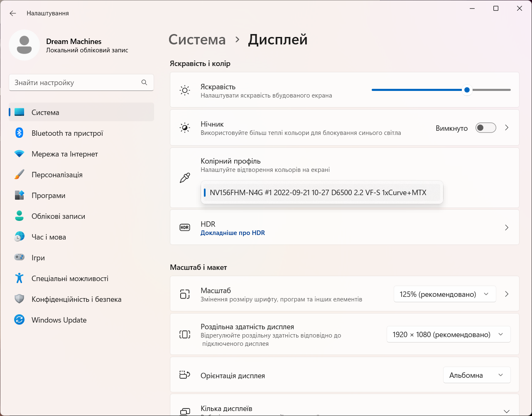Go to Час і мова section
532x416 pixels.
click(49, 237)
